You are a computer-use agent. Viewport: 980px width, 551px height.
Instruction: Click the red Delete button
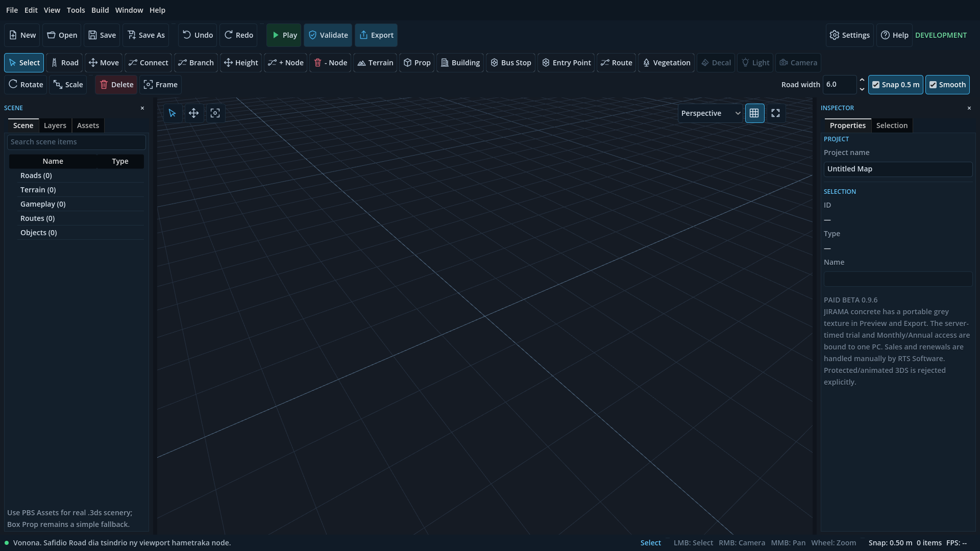click(116, 85)
